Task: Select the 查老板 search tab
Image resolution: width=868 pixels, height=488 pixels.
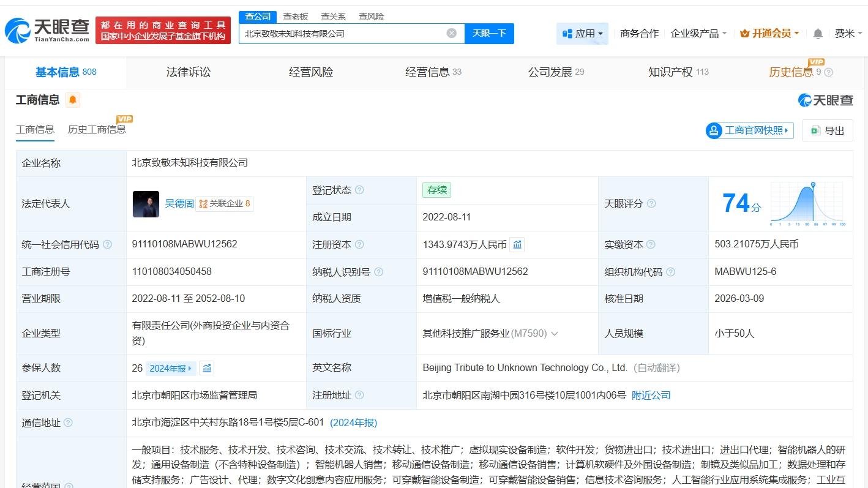Action: pos(296,17)
